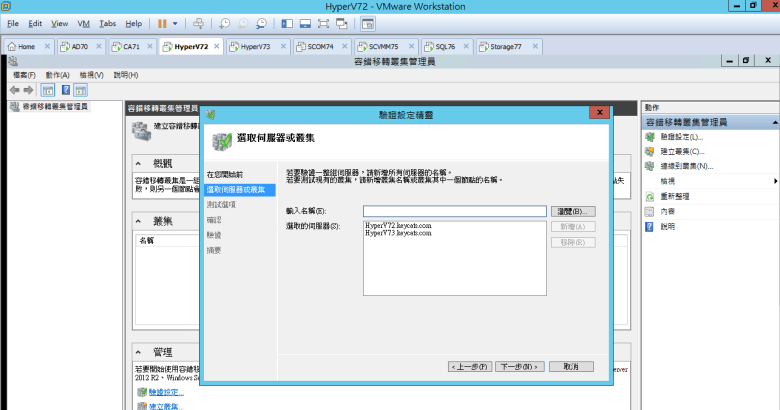Screen dimensions: 780x410
Task: Click the send Ctrl+Alt+Del toolbar icon
Action: (198, 22)
